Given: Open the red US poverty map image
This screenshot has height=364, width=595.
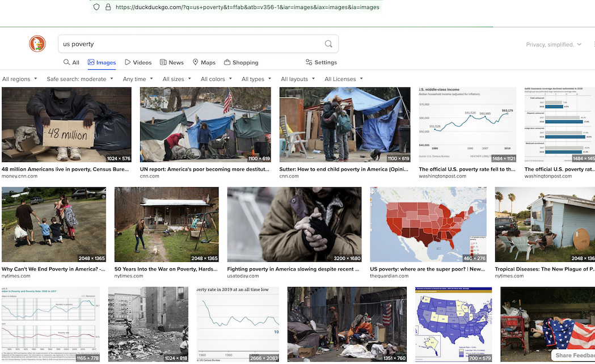Looking at the screenshot, I should pos(428,225).
